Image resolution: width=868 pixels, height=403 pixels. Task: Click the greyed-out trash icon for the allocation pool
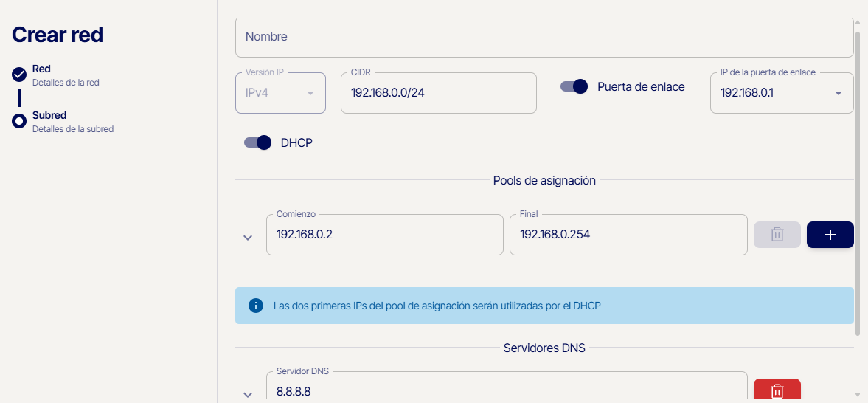point(777,235)
